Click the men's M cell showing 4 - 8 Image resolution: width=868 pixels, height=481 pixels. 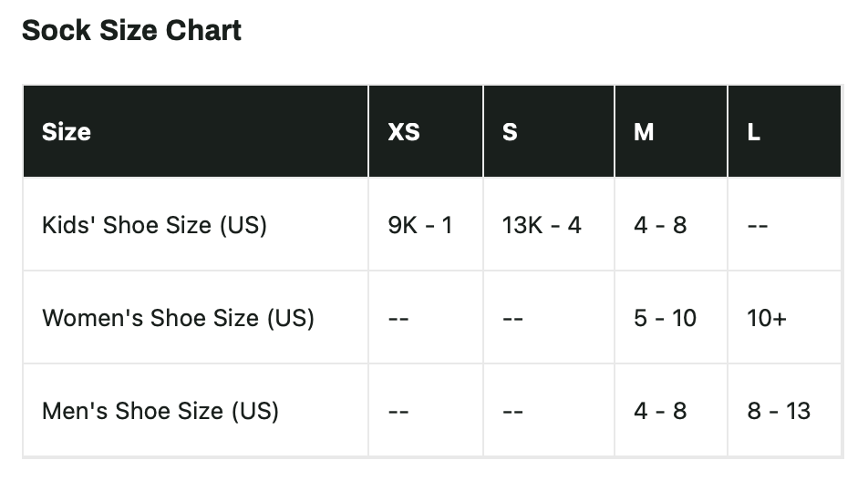(x=671, y=410)
